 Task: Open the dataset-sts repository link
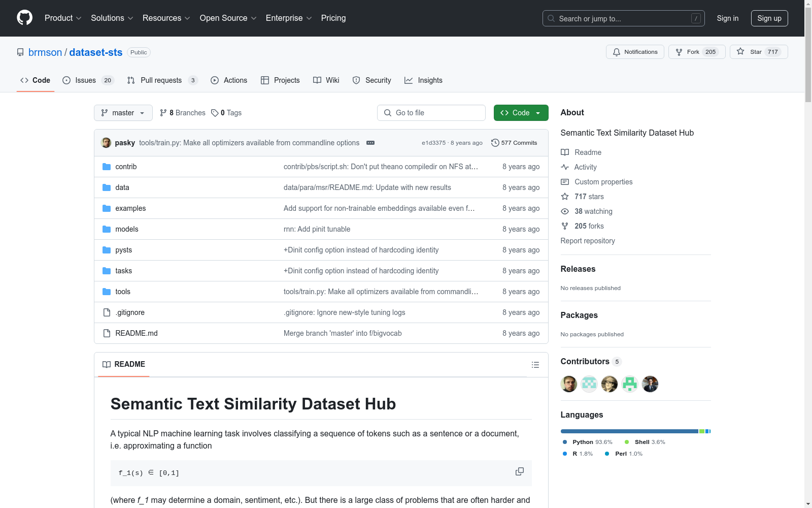[x=96, y=52]
